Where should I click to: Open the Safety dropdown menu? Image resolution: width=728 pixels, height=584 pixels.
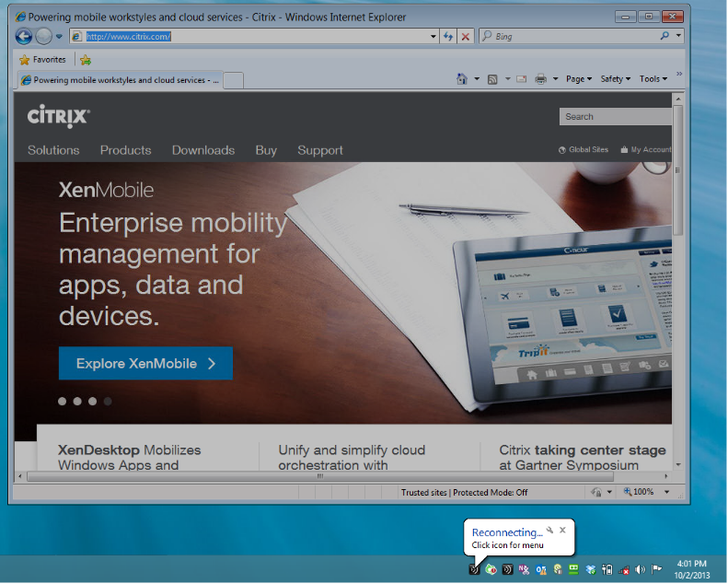615,79
